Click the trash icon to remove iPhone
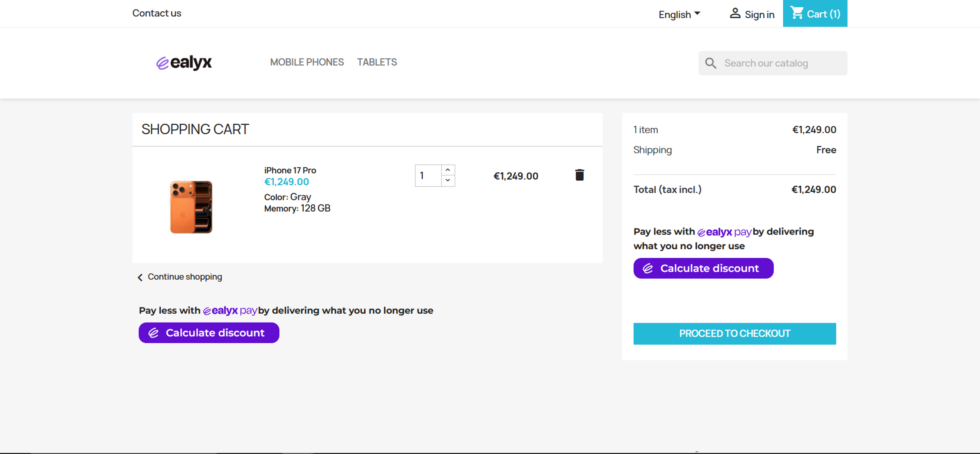Screen dimensions: 980x454 (579, 175)
